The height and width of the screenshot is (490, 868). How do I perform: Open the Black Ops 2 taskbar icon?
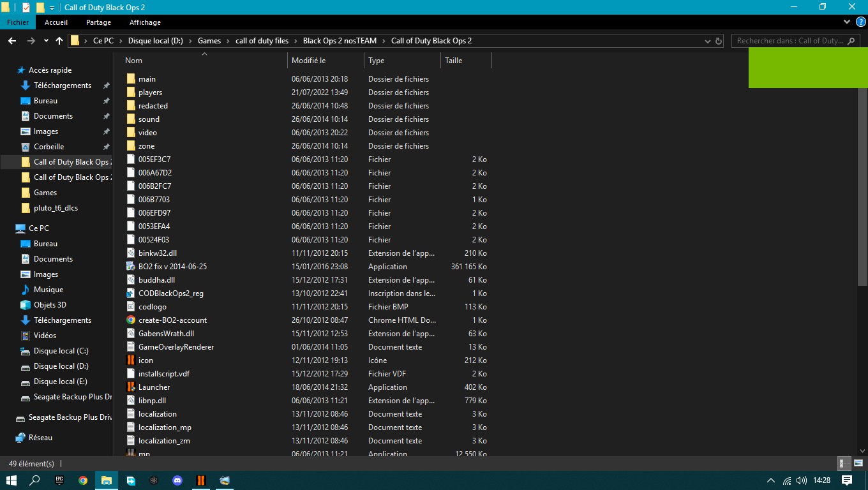(200, 480)
